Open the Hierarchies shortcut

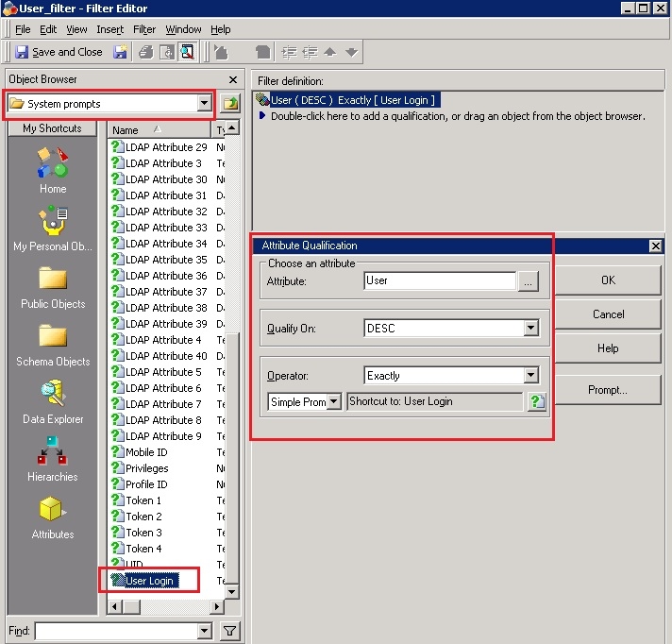pyautogui.click(x=53, y=459)
